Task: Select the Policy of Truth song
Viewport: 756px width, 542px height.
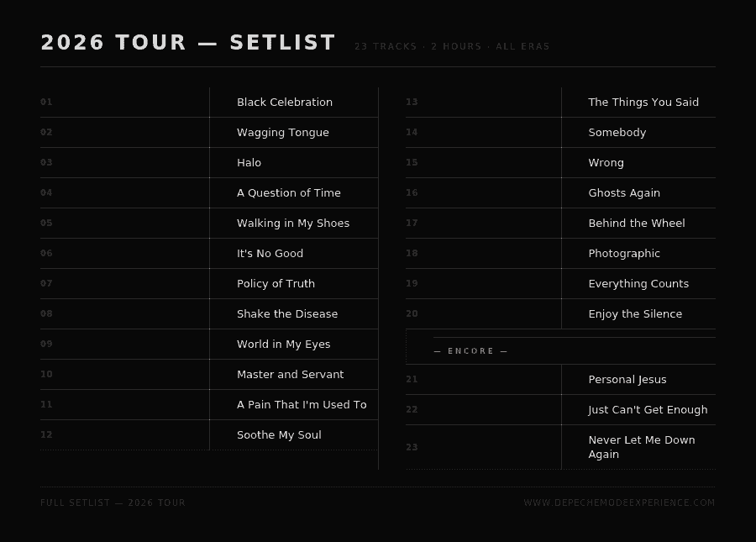Action: pos(276,284)
